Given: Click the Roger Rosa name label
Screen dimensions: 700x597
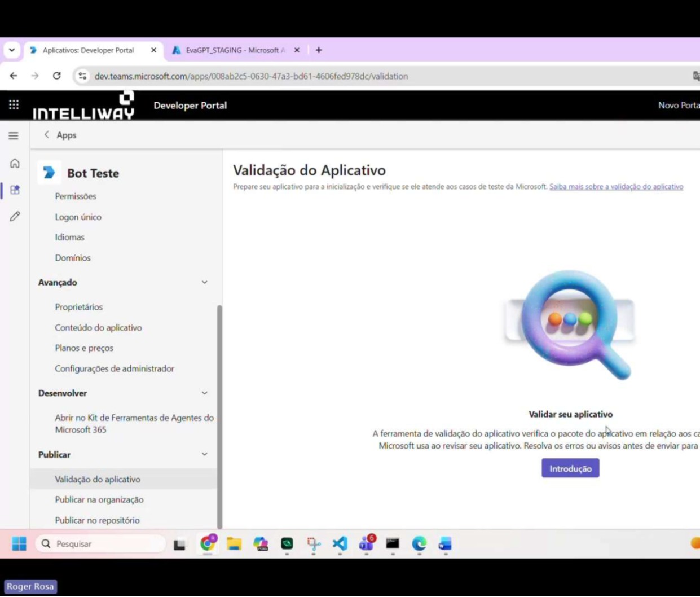Looking at the screenshot, I should [x=30, y=586].
